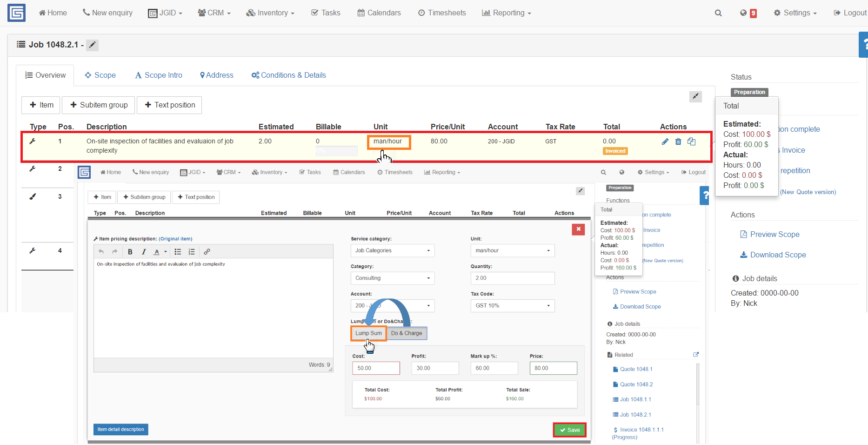The image size is (868, 445).
Task: Click Quantity field showing 2.00
Action: [x=513, y=278]
